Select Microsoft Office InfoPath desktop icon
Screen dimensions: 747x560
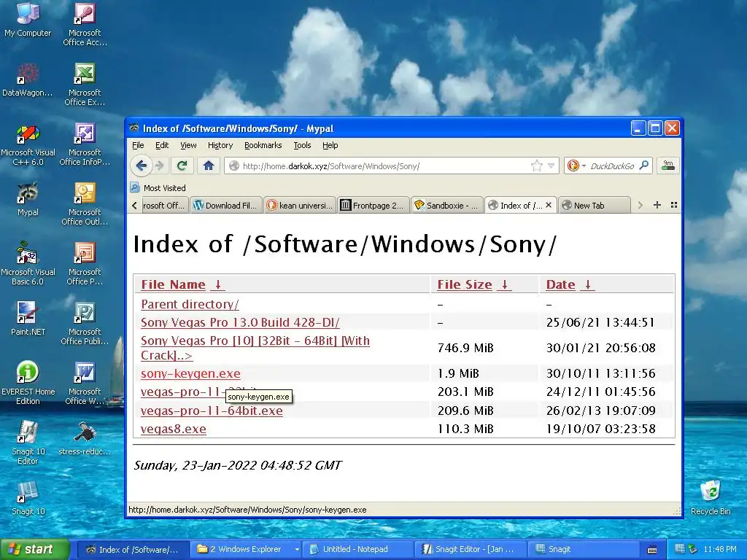pos(85,145)
